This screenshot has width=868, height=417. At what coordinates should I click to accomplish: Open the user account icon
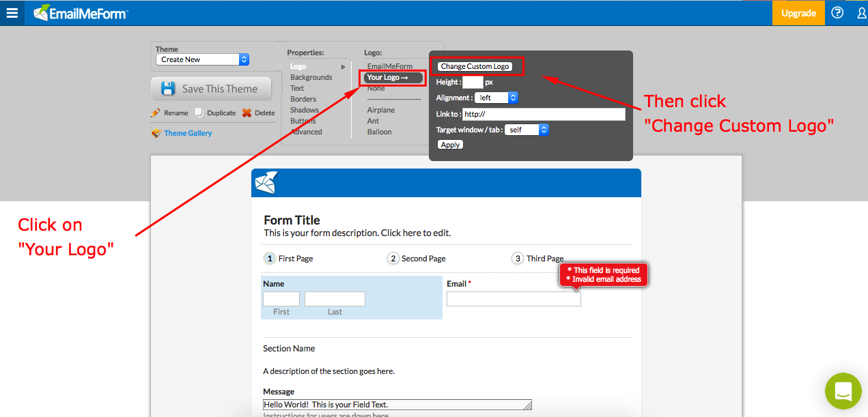[x=862, y=13]
